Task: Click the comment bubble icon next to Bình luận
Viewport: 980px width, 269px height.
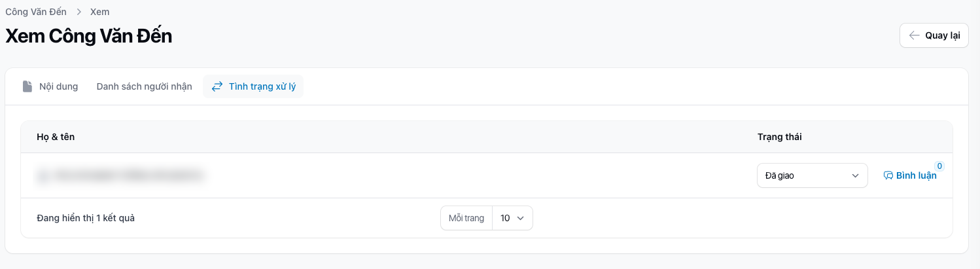Action: tap(888, 175)
